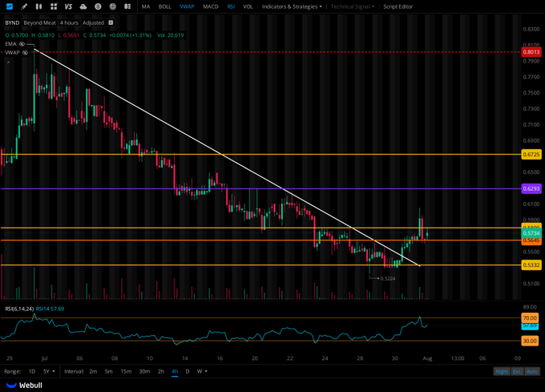The width and height of the screenshot is (545, 392).
Task: Click the note icon beside Adjusted
Action: click(111, 22)
